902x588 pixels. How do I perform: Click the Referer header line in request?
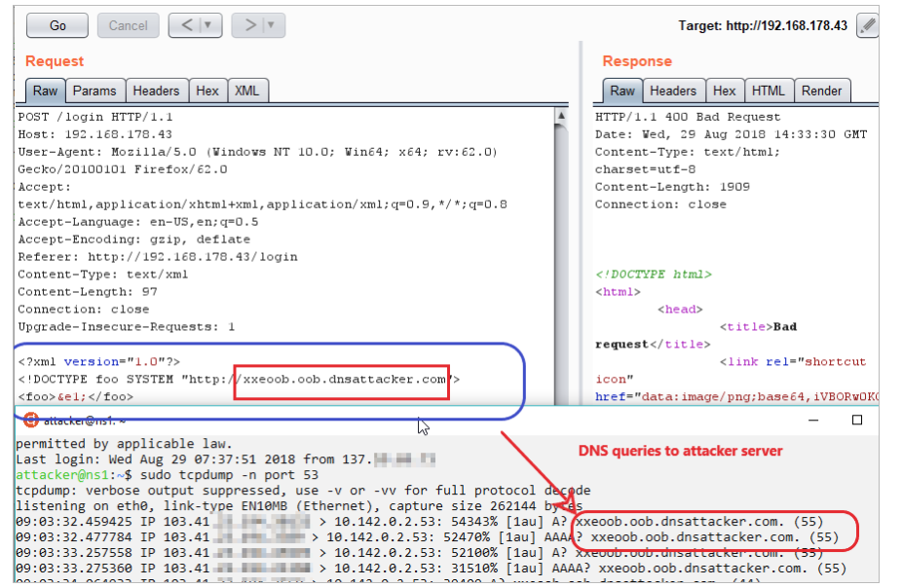pyautogui.click(x=158, y=256)
